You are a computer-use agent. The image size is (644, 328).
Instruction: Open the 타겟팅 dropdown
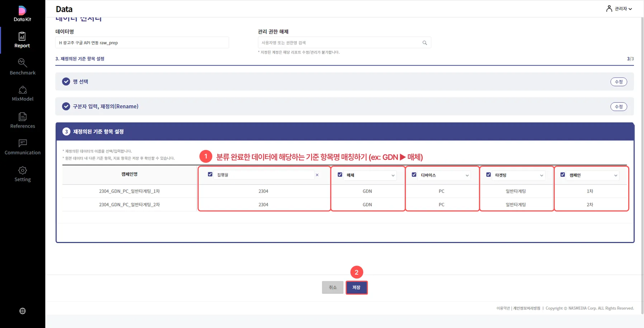click(519, 175)
